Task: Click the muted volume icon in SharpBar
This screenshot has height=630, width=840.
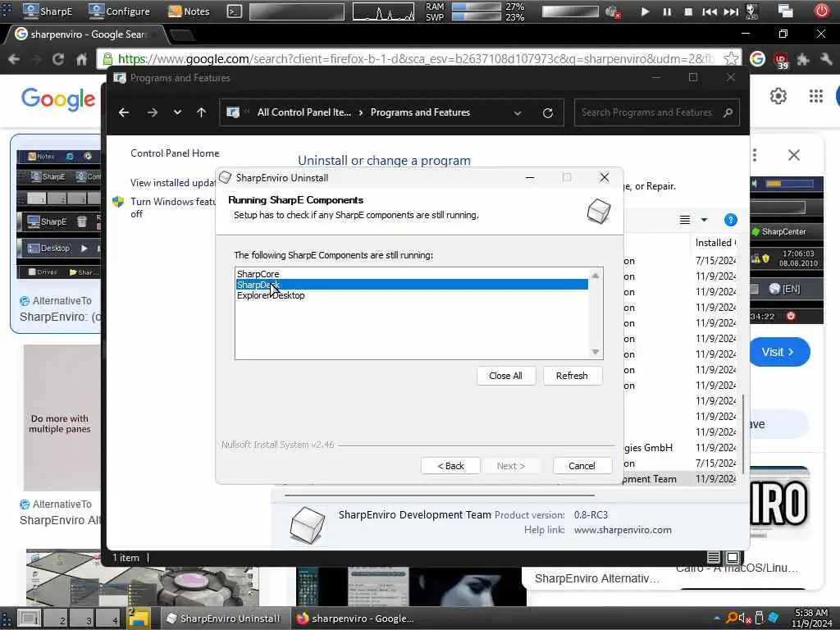Action: point(612,11)
